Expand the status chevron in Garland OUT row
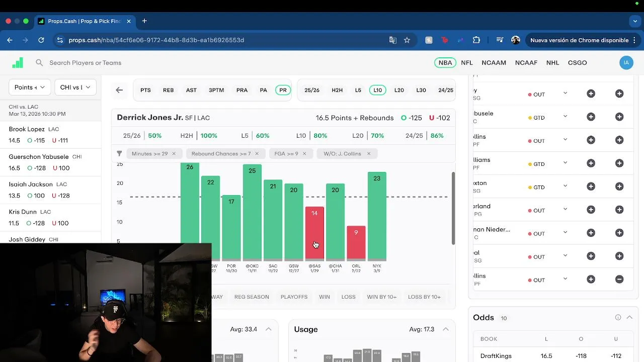 click(565, 209)
